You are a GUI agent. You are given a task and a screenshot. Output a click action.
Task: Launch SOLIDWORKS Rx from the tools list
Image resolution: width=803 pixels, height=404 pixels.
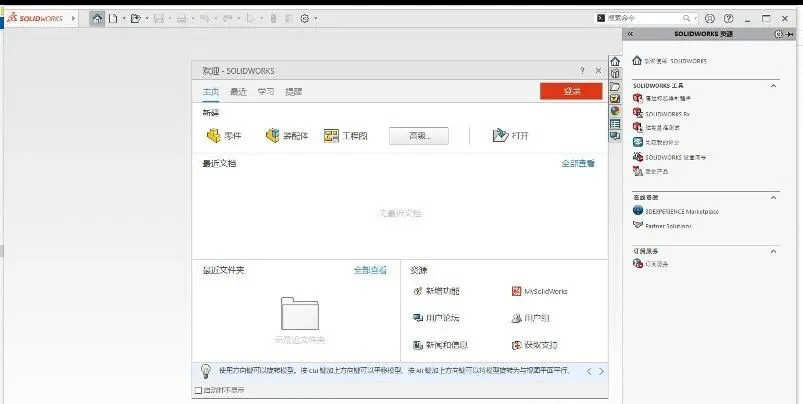click(x=661, y=113)
